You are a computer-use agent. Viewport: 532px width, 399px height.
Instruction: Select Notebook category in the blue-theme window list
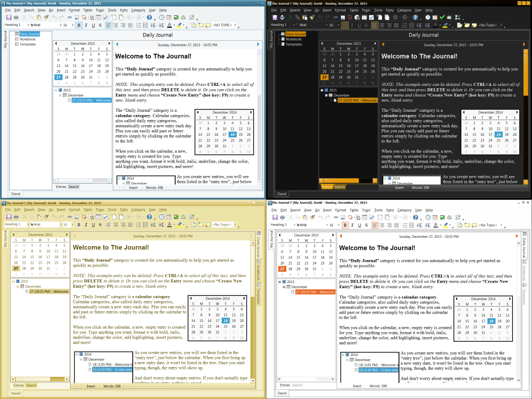[28, 39]
